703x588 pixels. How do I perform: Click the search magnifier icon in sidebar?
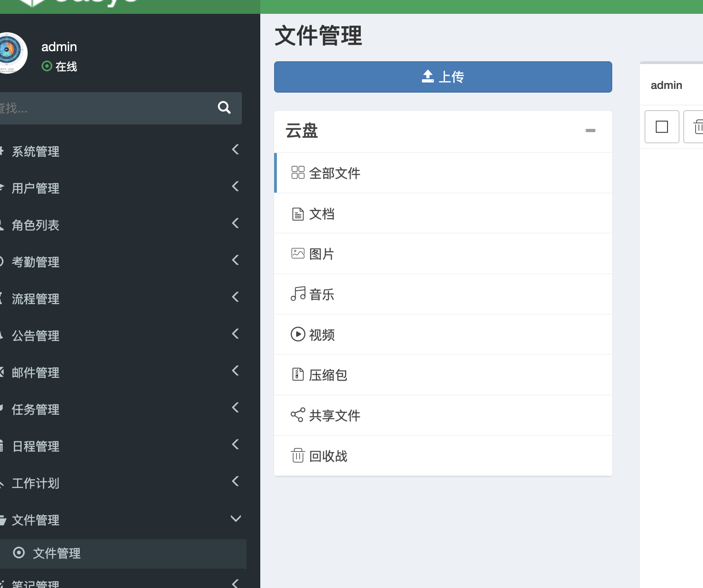tap(224, 108)
